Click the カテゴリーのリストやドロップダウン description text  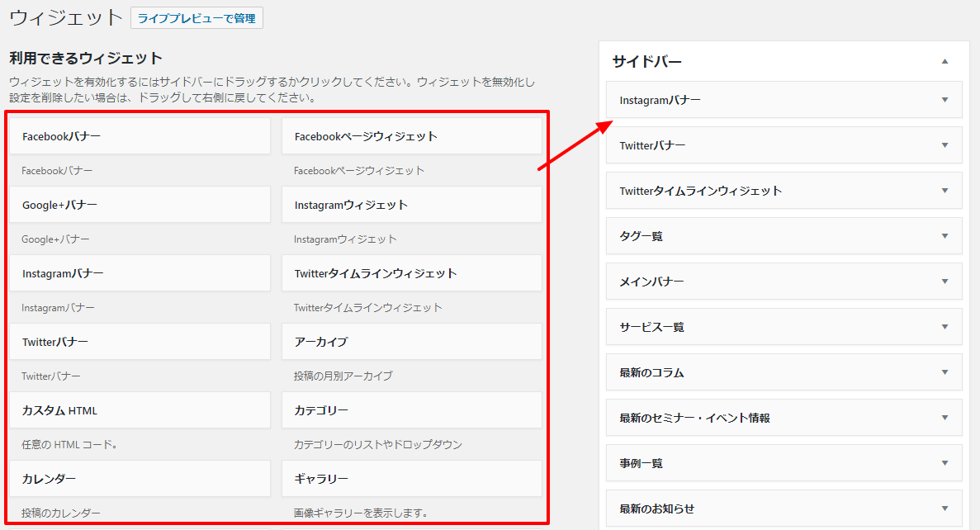(378, 444)
